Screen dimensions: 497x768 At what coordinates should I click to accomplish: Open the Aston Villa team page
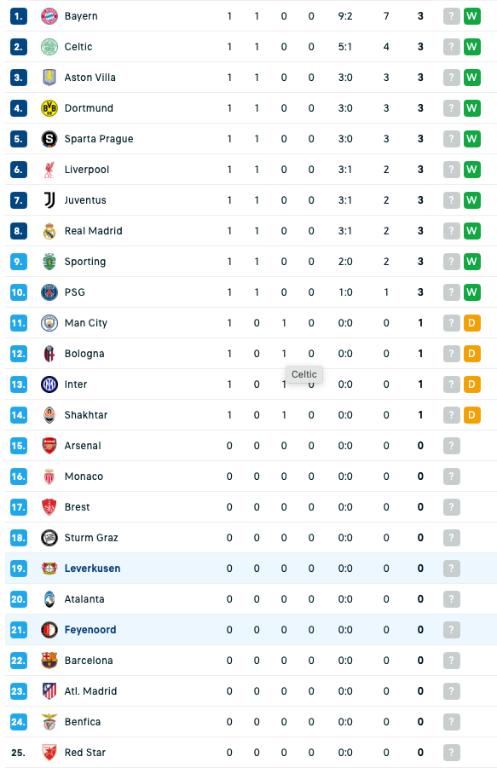coord(90,77)
